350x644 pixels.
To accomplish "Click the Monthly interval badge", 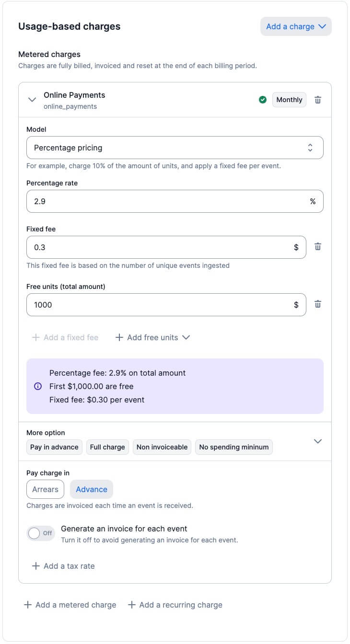I will pyautogui.click(x=289, y=100).
